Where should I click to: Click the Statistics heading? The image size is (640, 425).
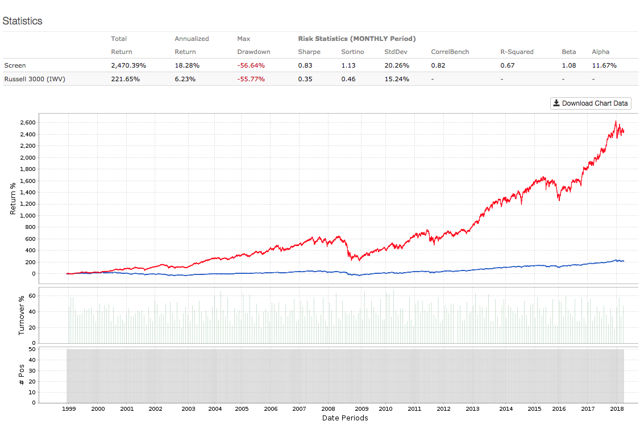pos(22,21)
